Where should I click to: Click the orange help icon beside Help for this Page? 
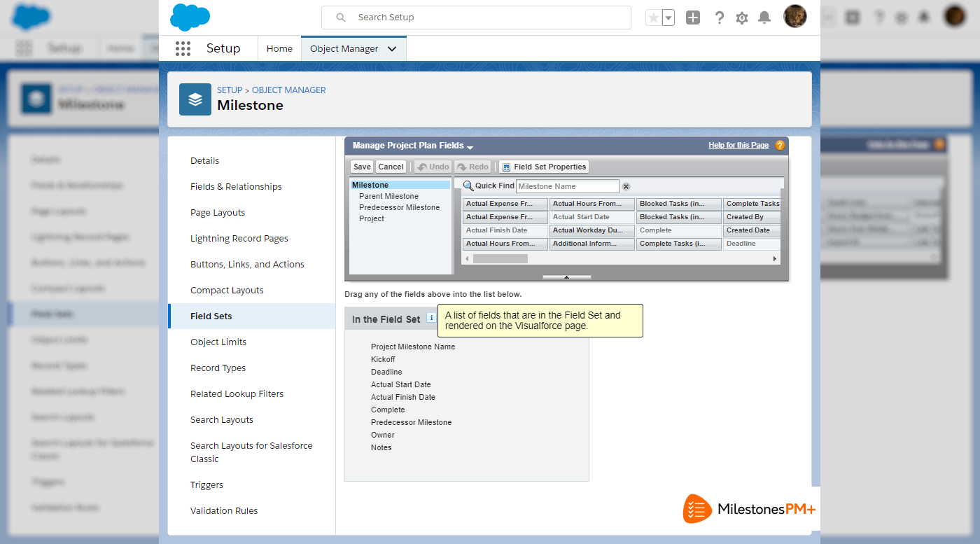tap(780, 146)
